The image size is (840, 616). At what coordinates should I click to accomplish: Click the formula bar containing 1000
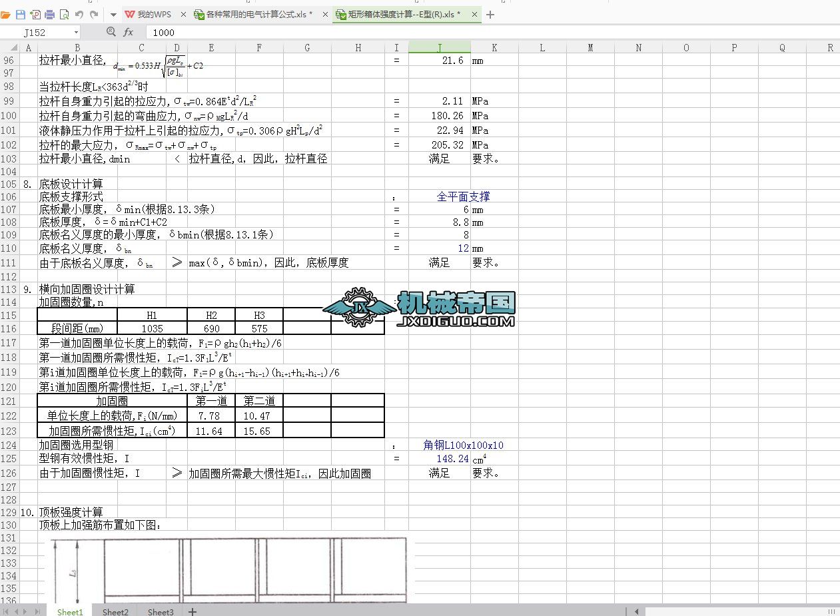click(x=493, y=32)
